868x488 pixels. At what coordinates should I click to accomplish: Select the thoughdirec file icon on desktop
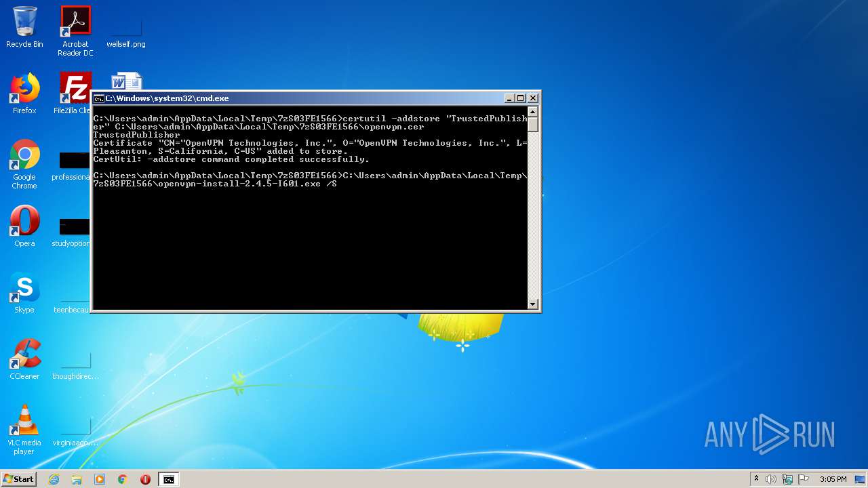pyautogui.click(x=75, y=366)
